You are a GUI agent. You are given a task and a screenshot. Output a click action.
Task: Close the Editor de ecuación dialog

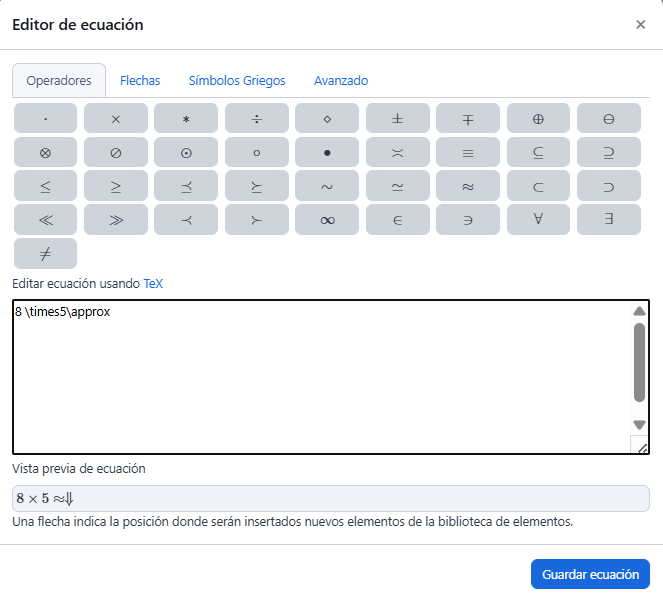[640, 25]
